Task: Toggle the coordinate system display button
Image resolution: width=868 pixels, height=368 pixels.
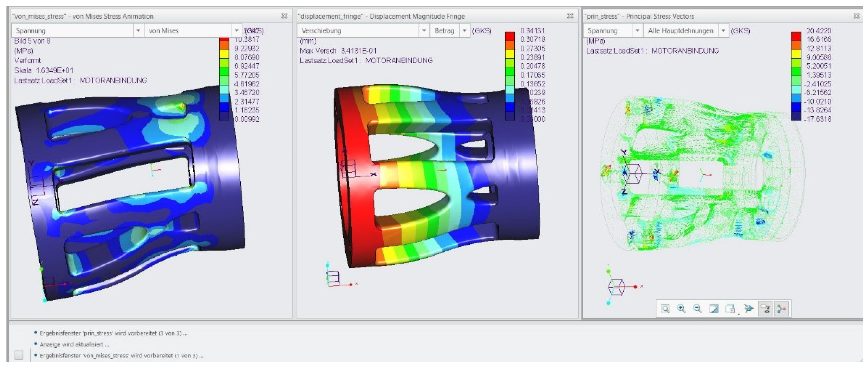Action: click(782, 309)
